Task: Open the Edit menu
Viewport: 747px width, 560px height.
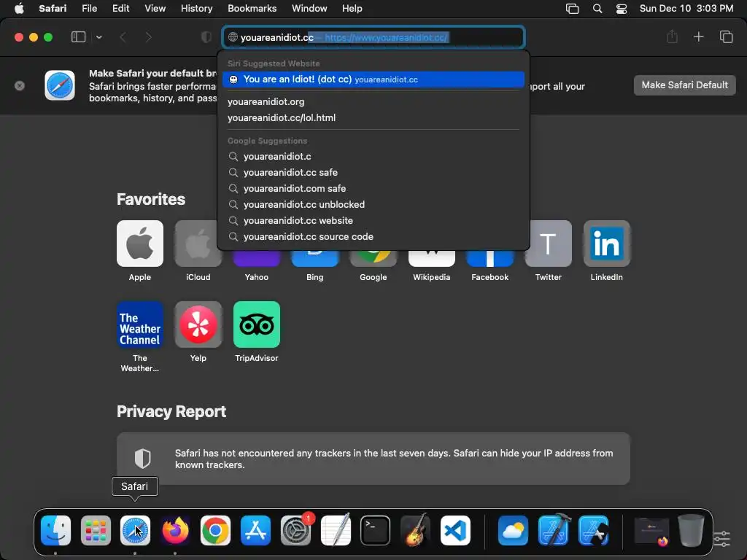Action: point(120,9)
